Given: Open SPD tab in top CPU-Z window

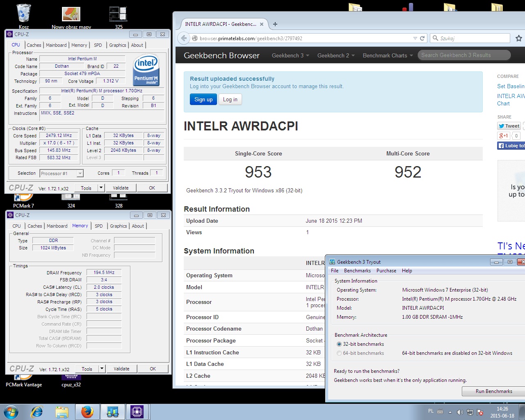Looking at the screenshot, I should point(98,45).
